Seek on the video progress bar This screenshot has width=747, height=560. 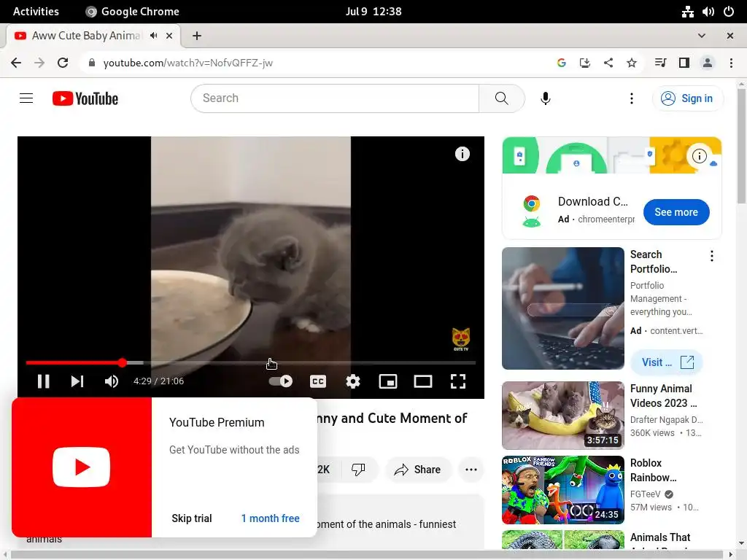[251, 363]
